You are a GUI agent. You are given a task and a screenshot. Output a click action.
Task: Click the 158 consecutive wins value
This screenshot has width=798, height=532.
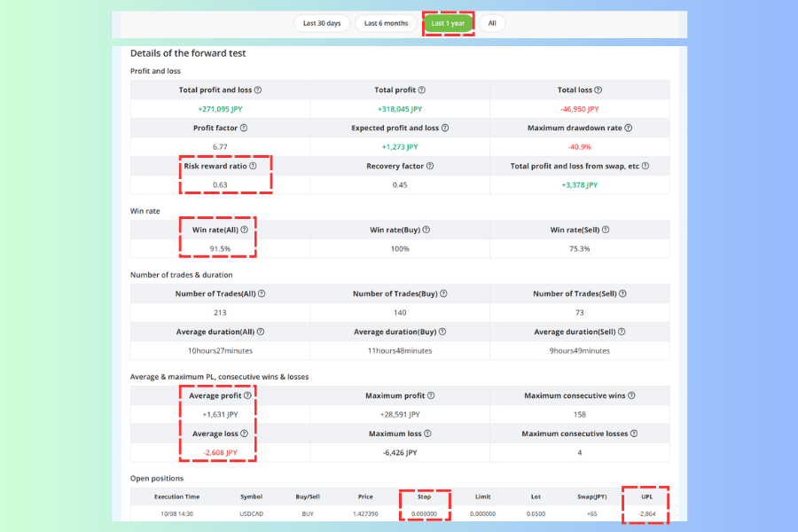coord(579,414)
